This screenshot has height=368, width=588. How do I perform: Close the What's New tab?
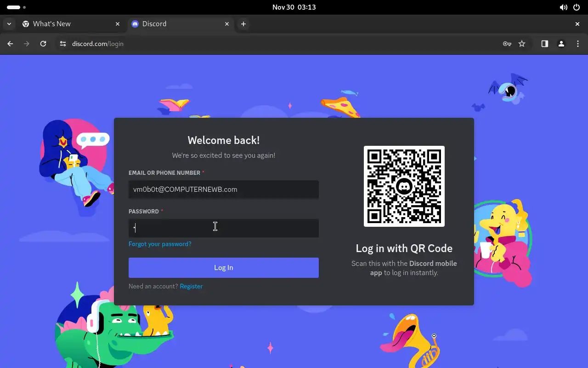(x=118, y=24)
